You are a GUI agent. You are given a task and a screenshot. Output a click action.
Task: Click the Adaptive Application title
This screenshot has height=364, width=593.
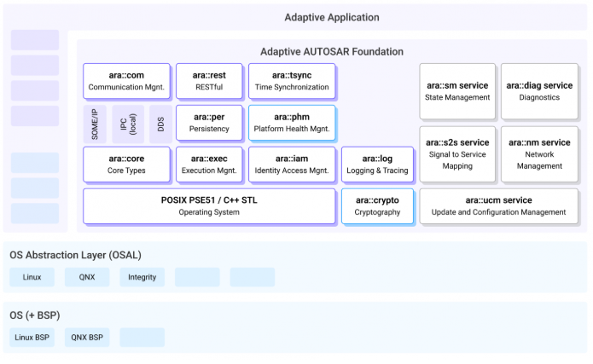[x=332, y=17]
